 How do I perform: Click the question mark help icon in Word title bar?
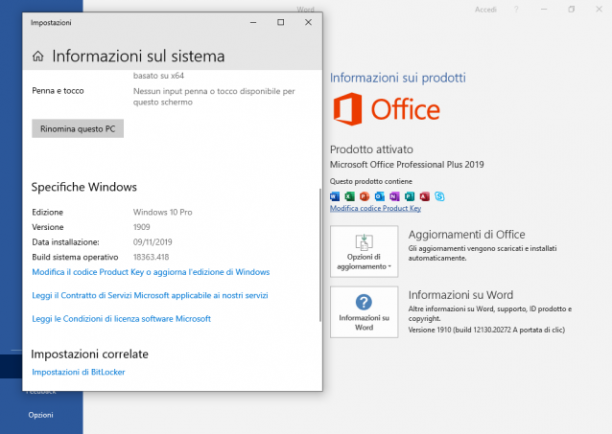[x=516, y=9]
